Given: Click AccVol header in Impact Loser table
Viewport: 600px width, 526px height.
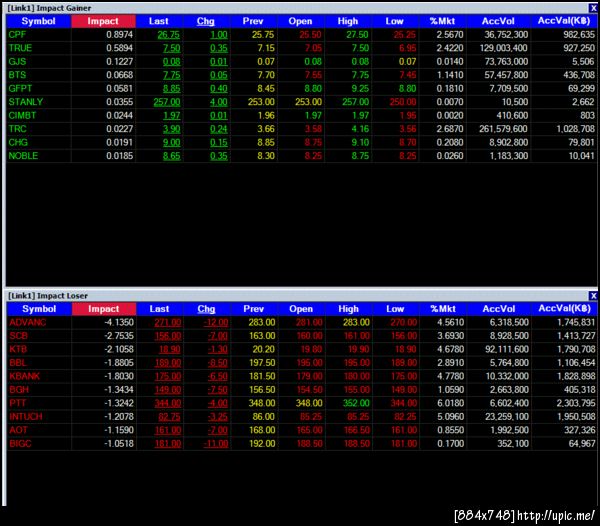Looking at the screenshot, I should 499,309.
